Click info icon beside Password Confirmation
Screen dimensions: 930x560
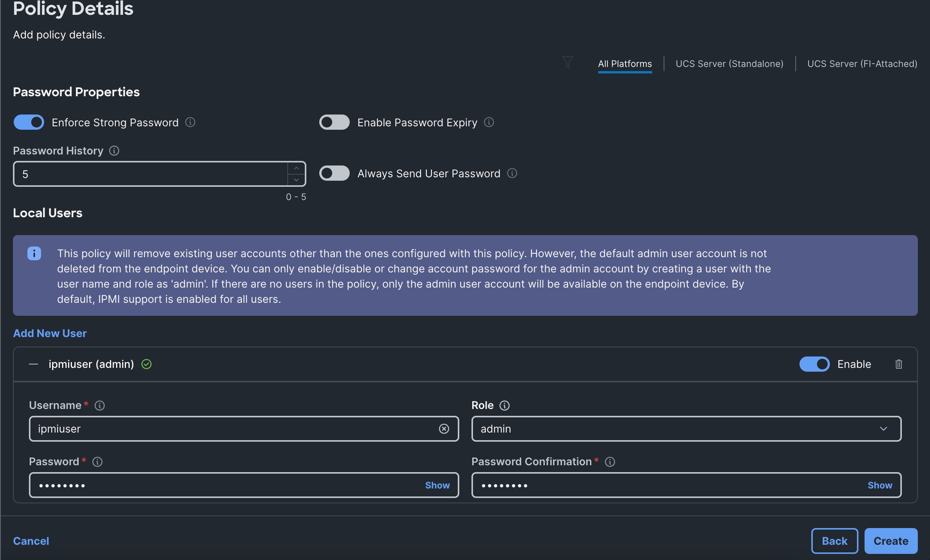point(610,462)
